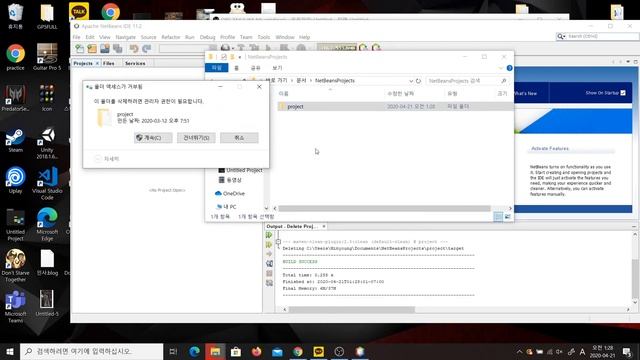The image size is (640, 360).
Task: Open Microsoft Teams desktop shortcut
Action: (16, 306)
